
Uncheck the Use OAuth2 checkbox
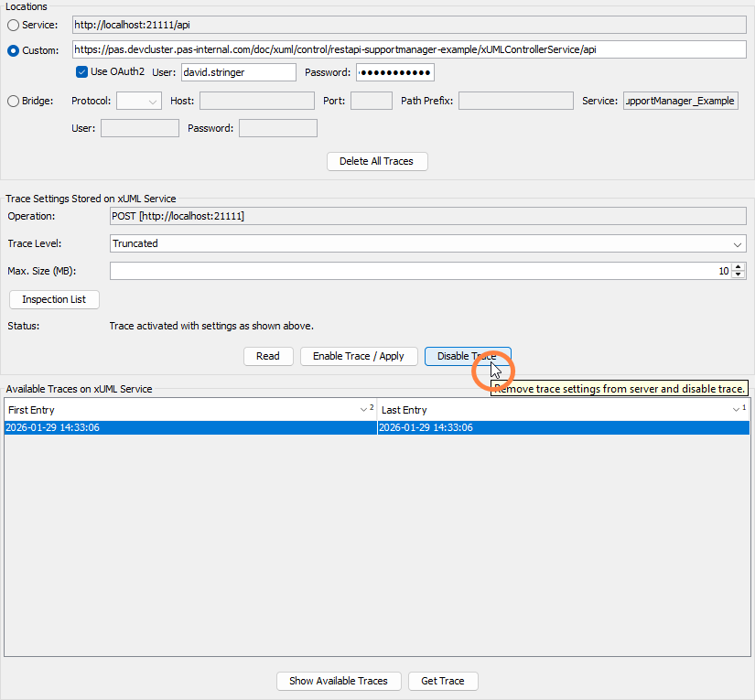pyautogui.click(x=82, y=72)
